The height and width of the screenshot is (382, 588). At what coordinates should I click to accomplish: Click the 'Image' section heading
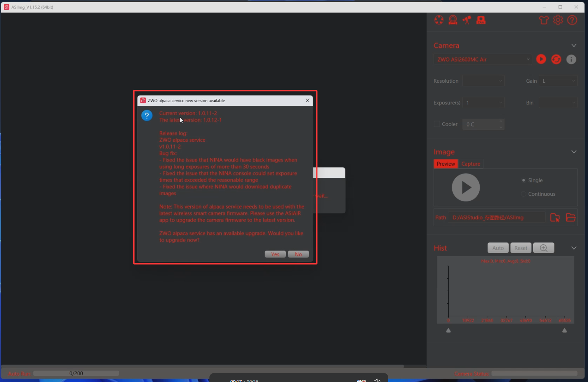click(444, 152)
